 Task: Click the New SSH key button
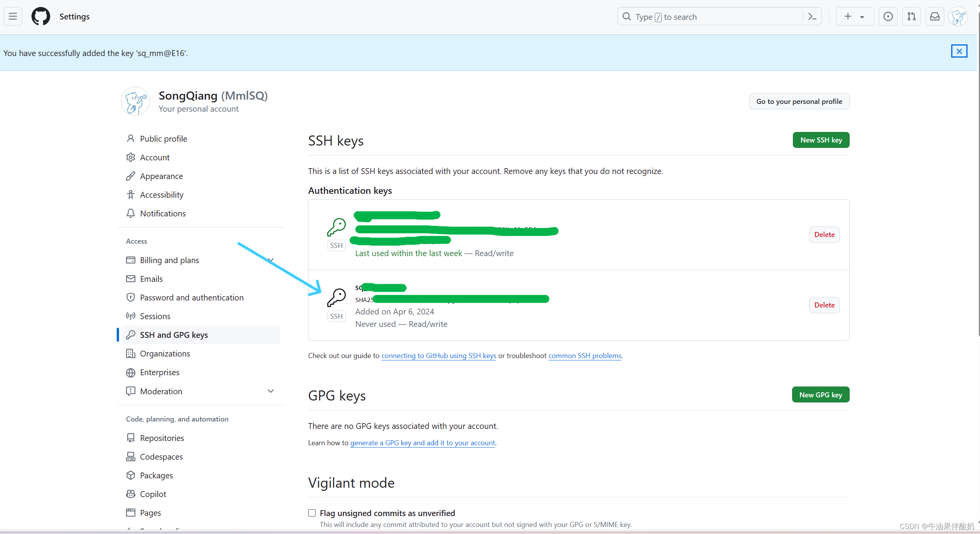pos(821,140)
